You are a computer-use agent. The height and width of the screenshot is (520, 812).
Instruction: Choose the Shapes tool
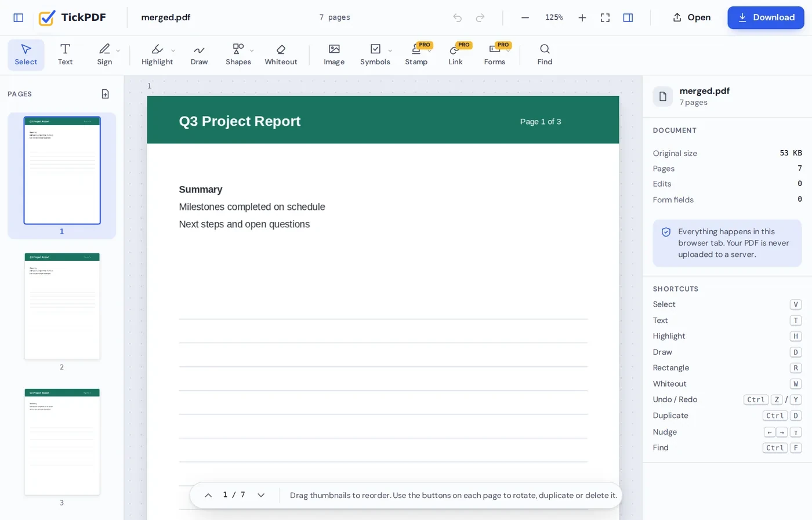(x=238, y=55)
